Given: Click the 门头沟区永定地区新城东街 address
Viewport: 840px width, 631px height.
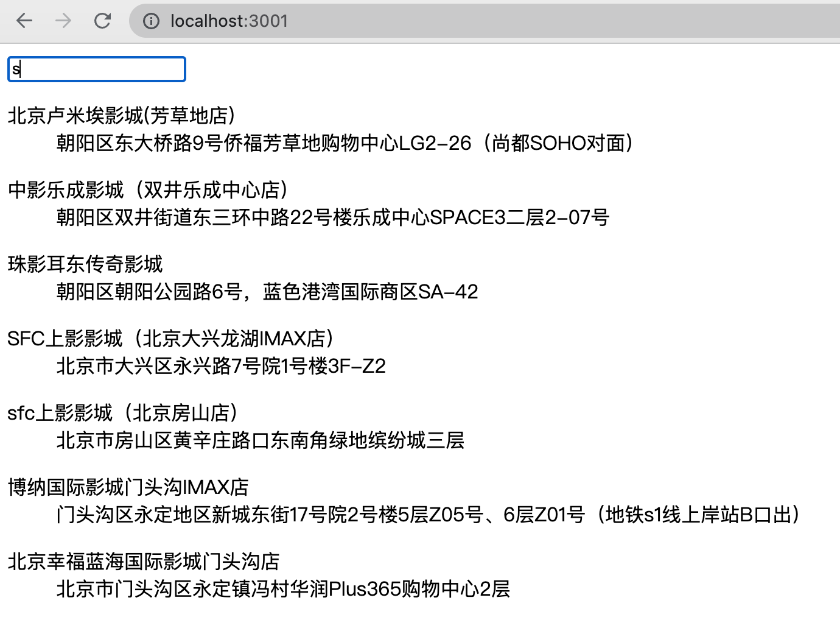Looking at the screenshot, I should 426,515.
